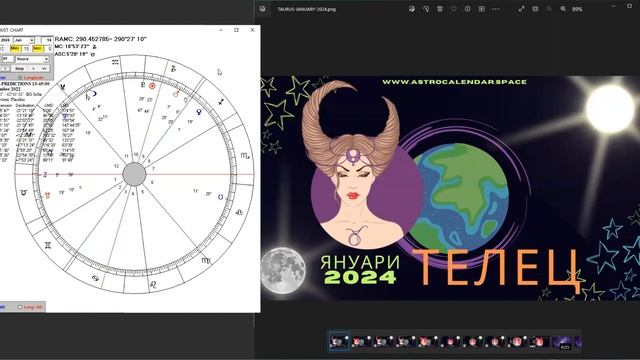Click the gray center circle of the chart
The height and width of the screenshot is (360, 640).
pos(134,174)
